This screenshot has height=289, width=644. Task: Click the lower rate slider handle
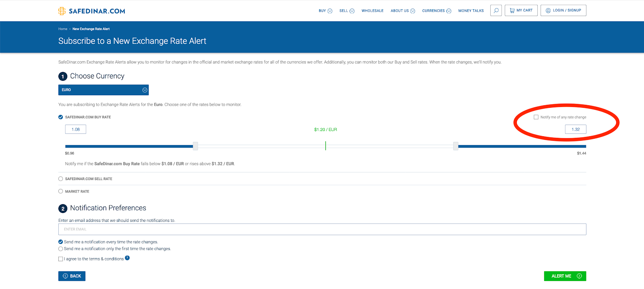click(195, 146)
